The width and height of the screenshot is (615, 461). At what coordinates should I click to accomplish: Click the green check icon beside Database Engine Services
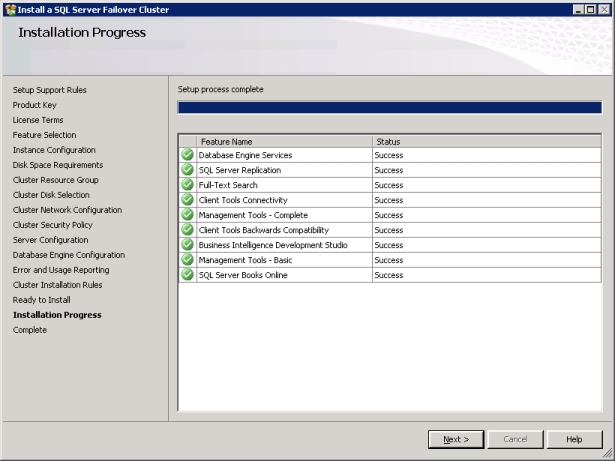pos(187,155)
